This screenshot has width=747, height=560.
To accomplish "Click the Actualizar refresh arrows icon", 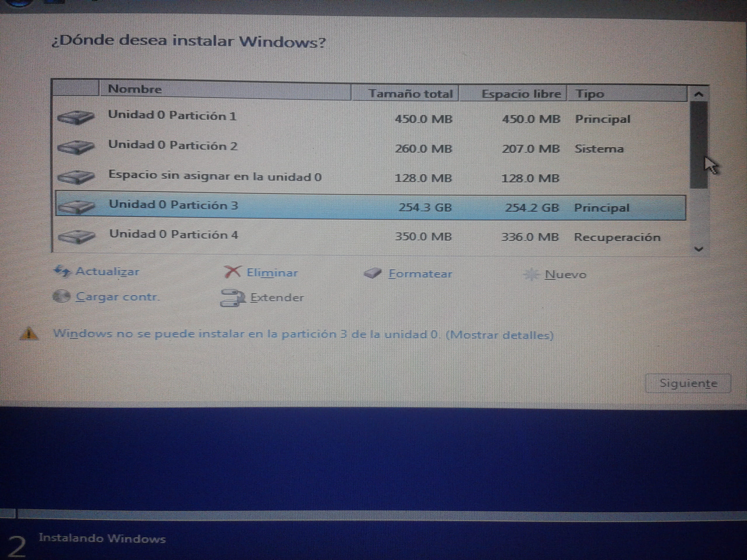I will tap(62, 270).
